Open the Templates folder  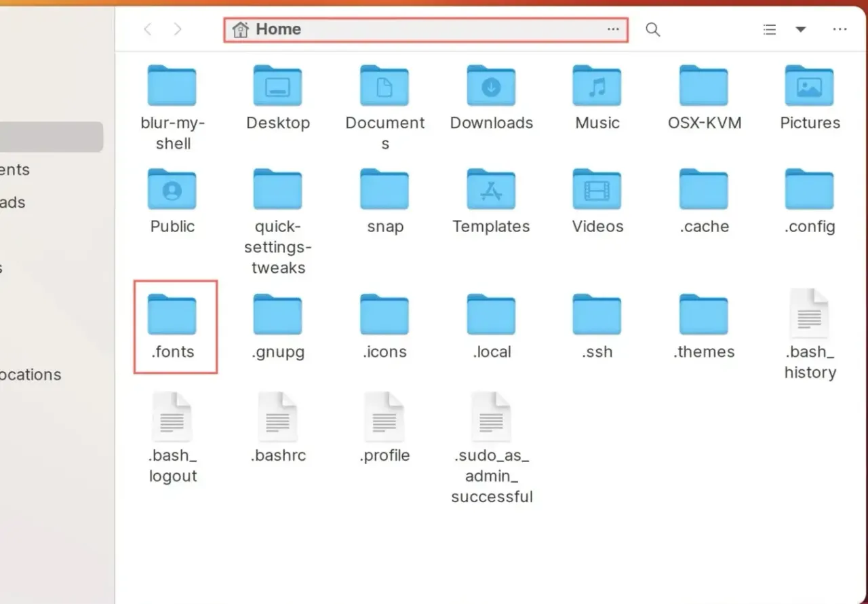[x=492, y=189]
